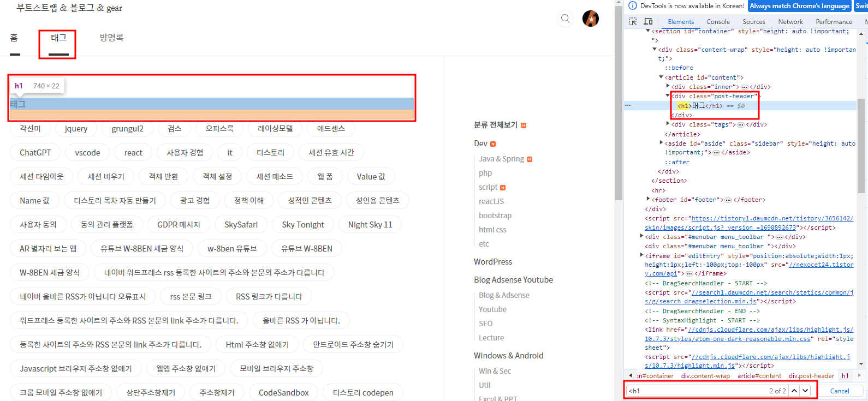The image size is (868, 401).
Task: Open the bootstrap subcategory
Action: pyautogui.click(x=495, y=216)
